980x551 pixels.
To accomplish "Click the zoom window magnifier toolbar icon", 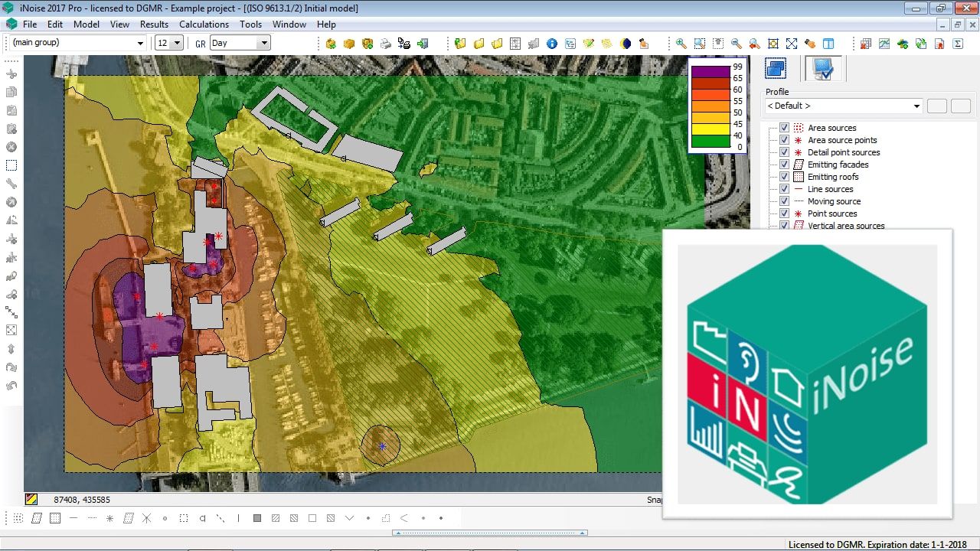I will click(699, 44).
